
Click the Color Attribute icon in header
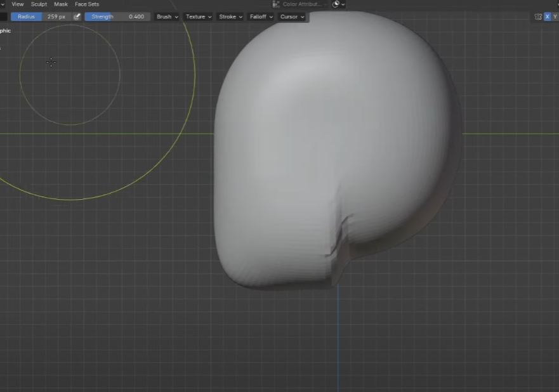(277, 4)
